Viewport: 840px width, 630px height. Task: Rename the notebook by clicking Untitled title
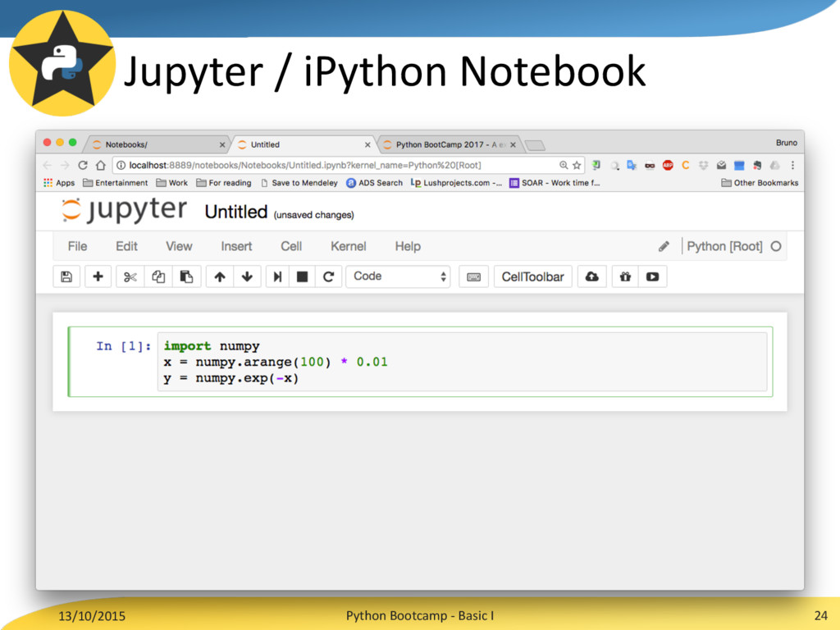(235, 212)
